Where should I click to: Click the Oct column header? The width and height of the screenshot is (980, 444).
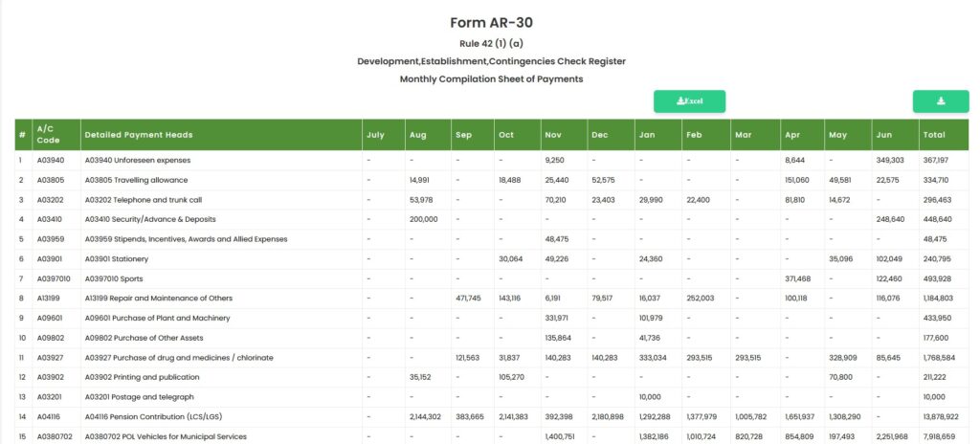[x=518, y=135]
